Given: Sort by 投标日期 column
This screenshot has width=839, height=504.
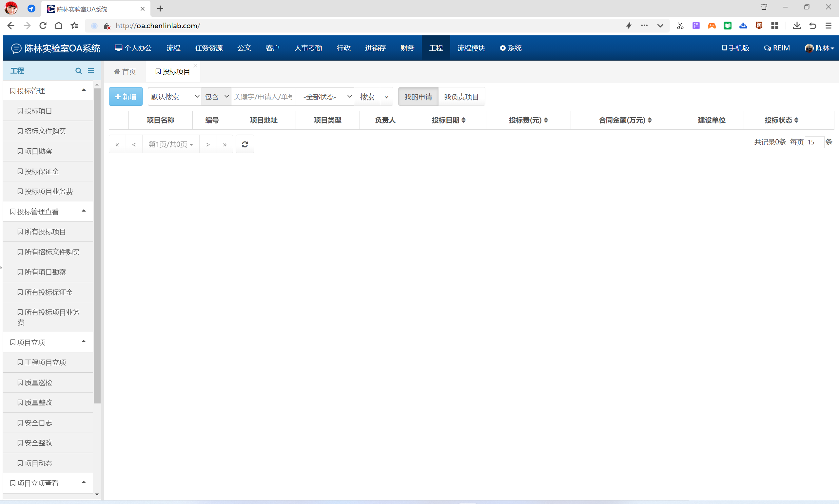Looking at the screenshot, I should click(449, 120).
